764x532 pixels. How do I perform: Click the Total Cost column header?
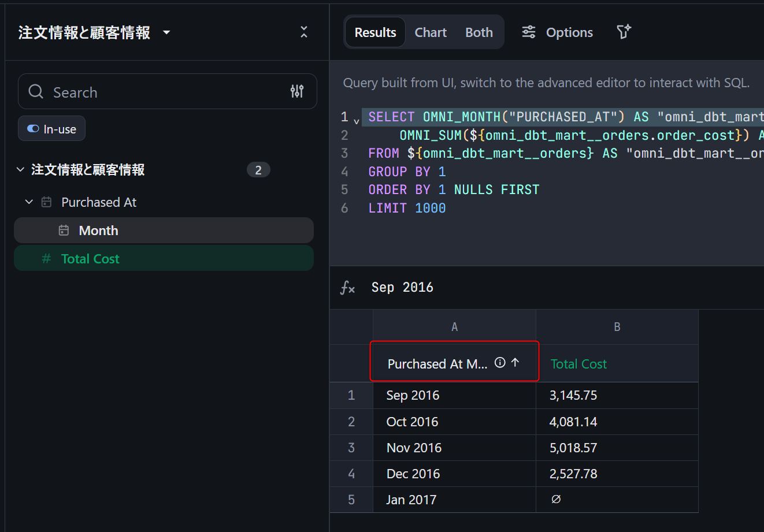point(578,364)
